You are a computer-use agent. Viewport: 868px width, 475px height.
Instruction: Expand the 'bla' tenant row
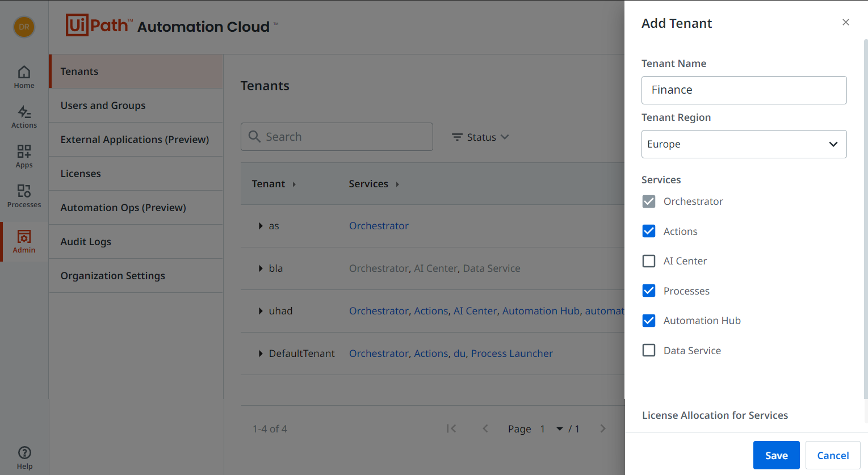261,268
